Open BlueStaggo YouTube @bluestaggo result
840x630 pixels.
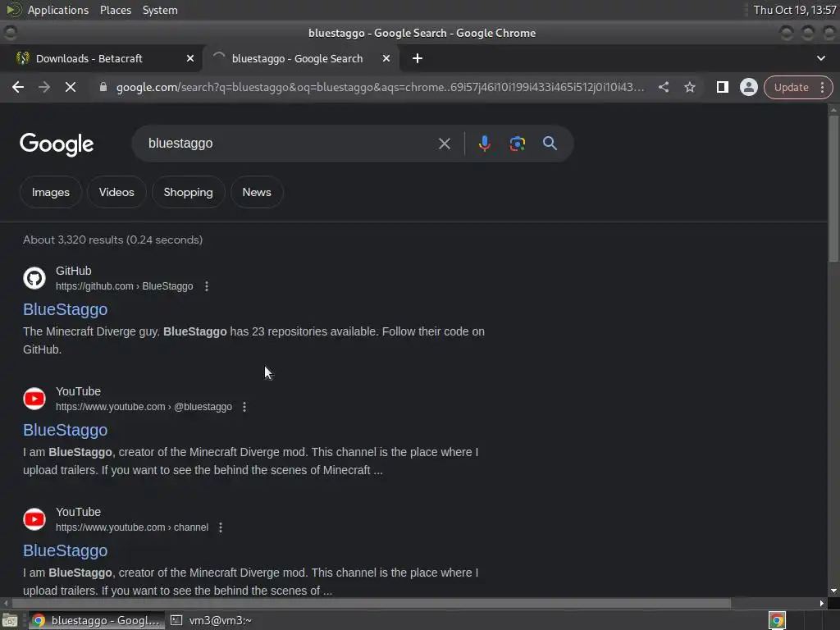tap(66, 430)
